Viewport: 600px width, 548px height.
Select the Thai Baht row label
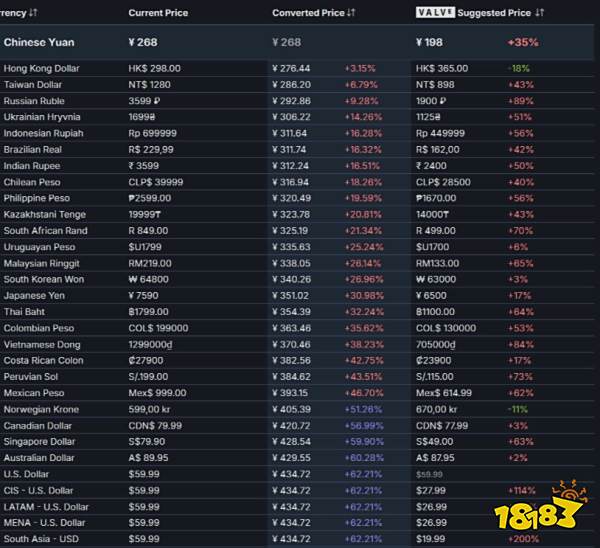point(24,312)
